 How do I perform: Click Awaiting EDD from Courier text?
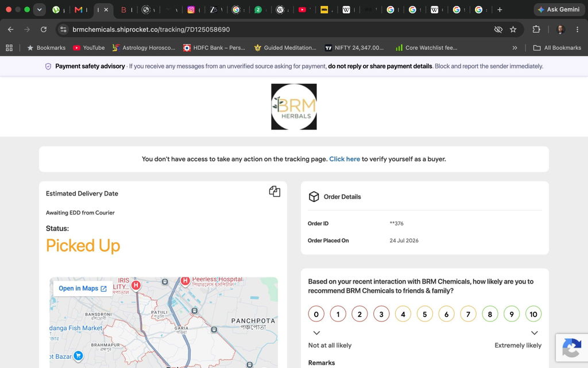80,213
